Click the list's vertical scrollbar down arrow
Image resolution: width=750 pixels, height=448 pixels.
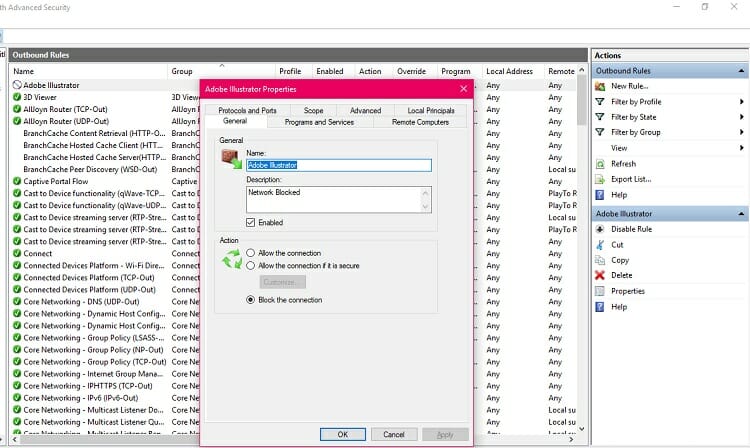582,428
